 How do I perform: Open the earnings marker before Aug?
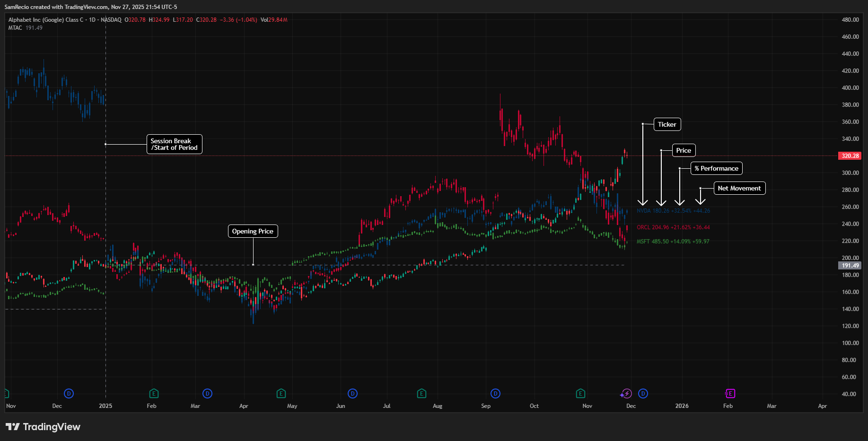tap(421, 393)
